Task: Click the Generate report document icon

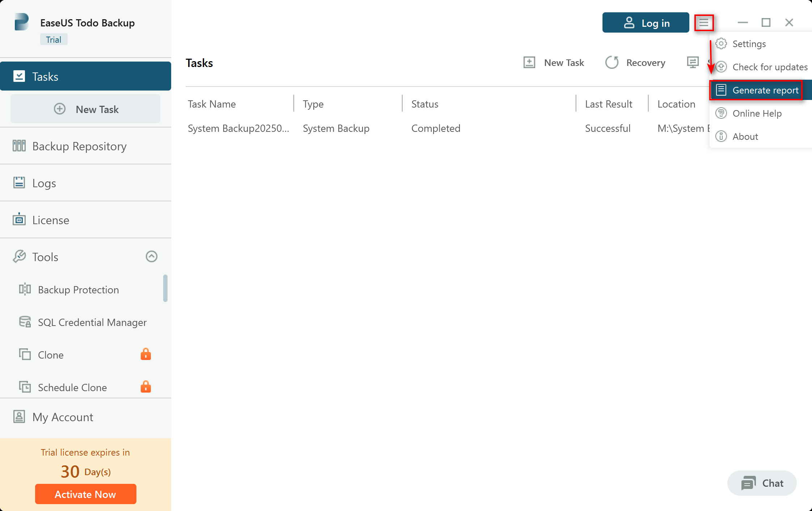Action: click(x=721, y=90)
